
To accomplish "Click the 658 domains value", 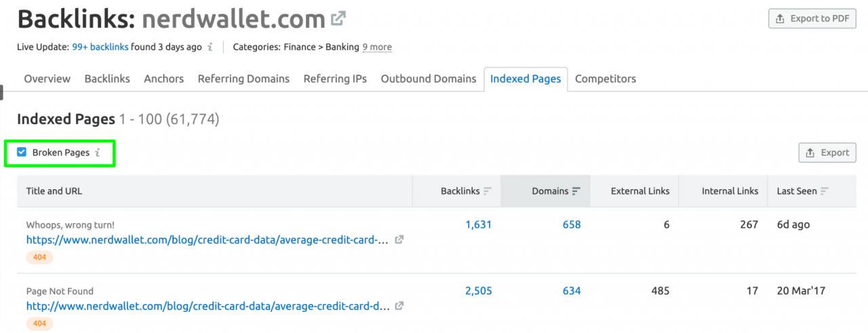I will tap(572, 224).
